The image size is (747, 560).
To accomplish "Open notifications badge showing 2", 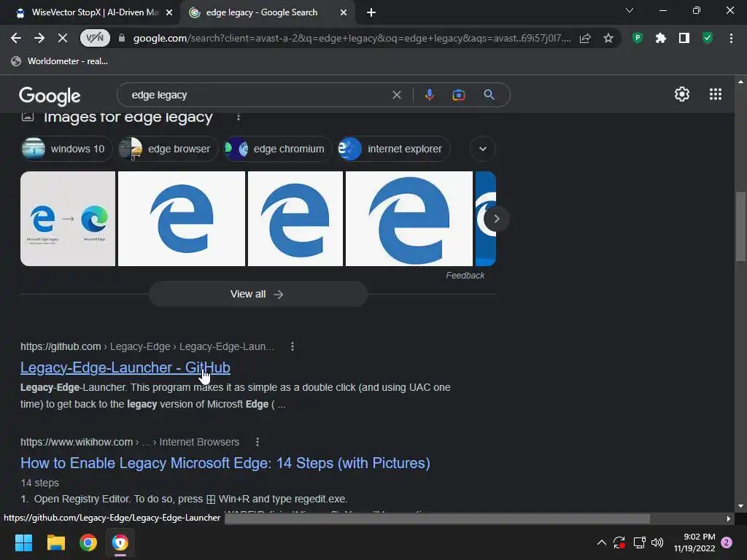I will [727, 542].
